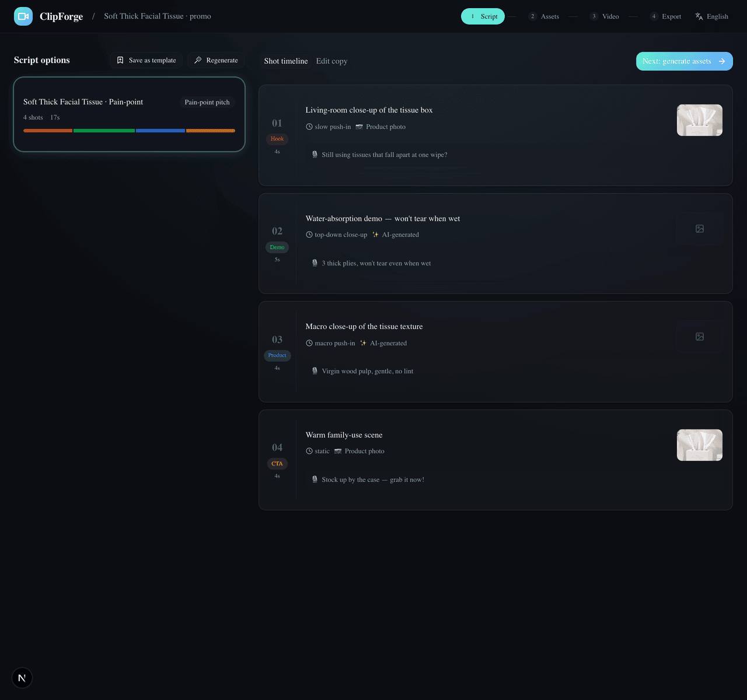Click microphone icon beside shot 01 voiceover
The width and height of the screenshot is (747, 700).
click(x=315, y=155)
